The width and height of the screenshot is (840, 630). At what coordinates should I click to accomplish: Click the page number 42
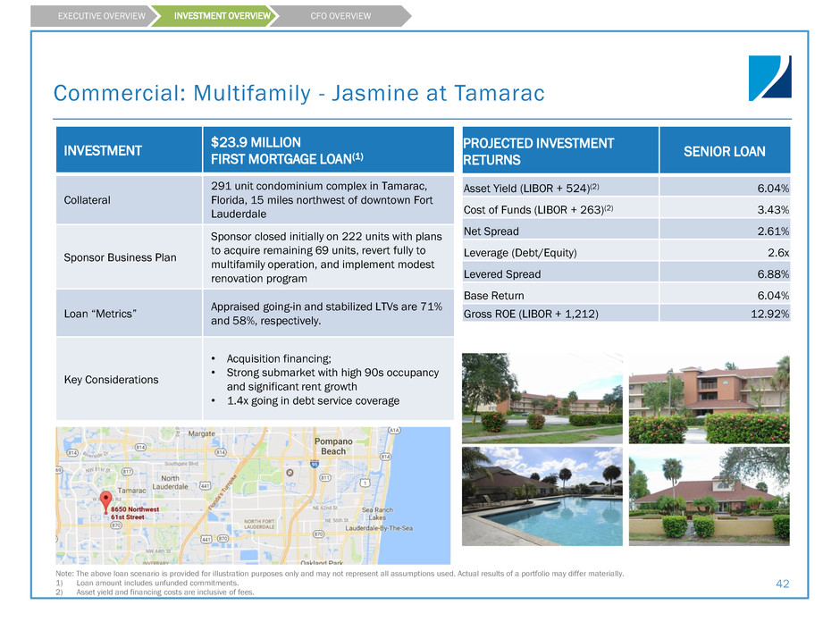click(x=783, y=584)
